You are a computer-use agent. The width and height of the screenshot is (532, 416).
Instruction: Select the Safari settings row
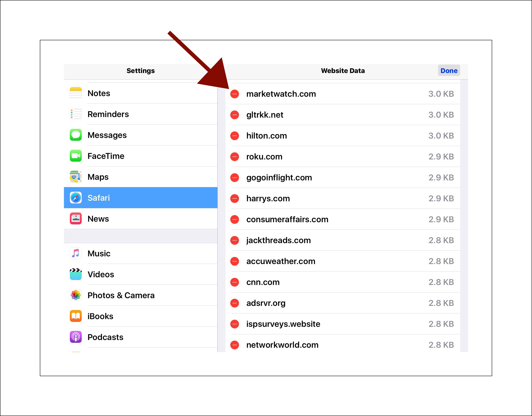140,198
